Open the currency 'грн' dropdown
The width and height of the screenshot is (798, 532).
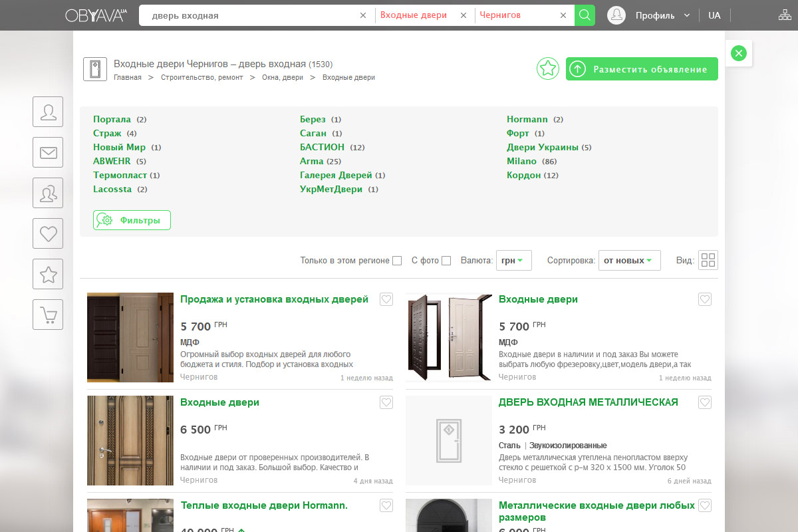(513, 261)
